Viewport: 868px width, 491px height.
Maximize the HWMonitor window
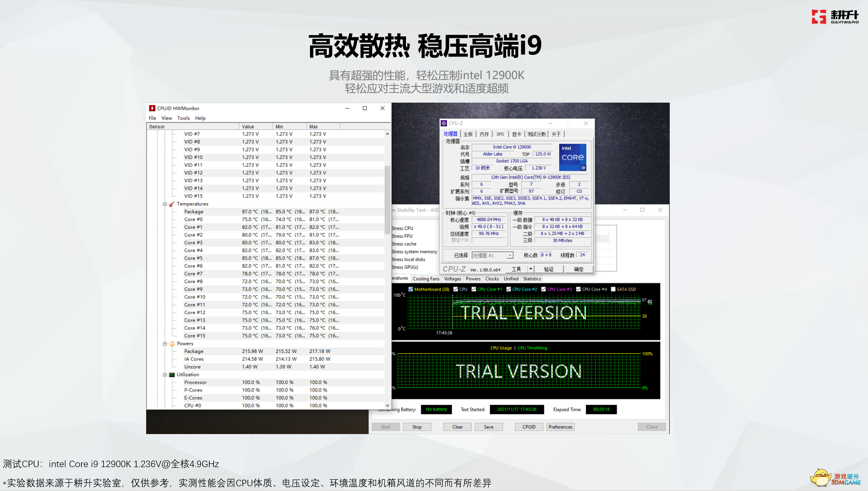coord(365,108)
